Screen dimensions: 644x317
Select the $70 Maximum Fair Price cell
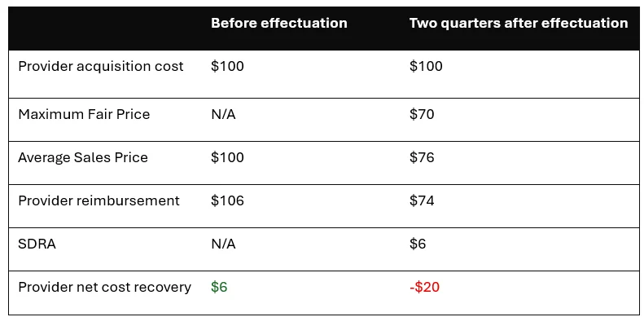422,114
